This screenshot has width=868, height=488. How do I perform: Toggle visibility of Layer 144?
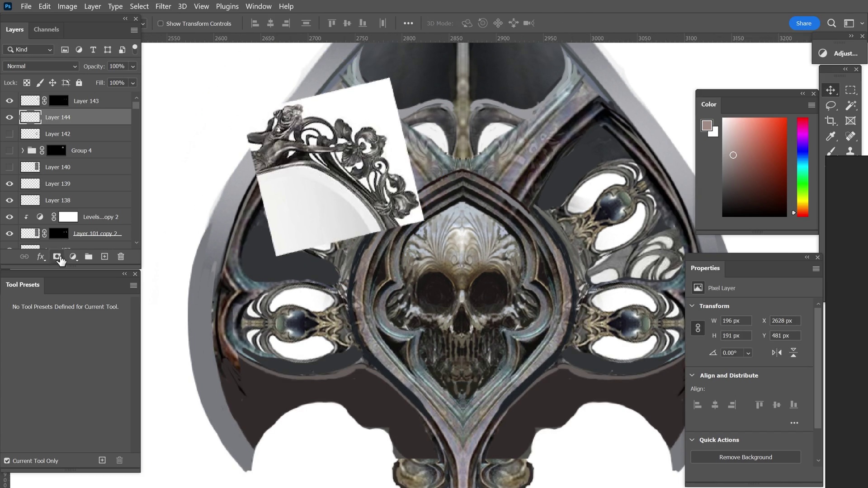(x=9, y=117)
